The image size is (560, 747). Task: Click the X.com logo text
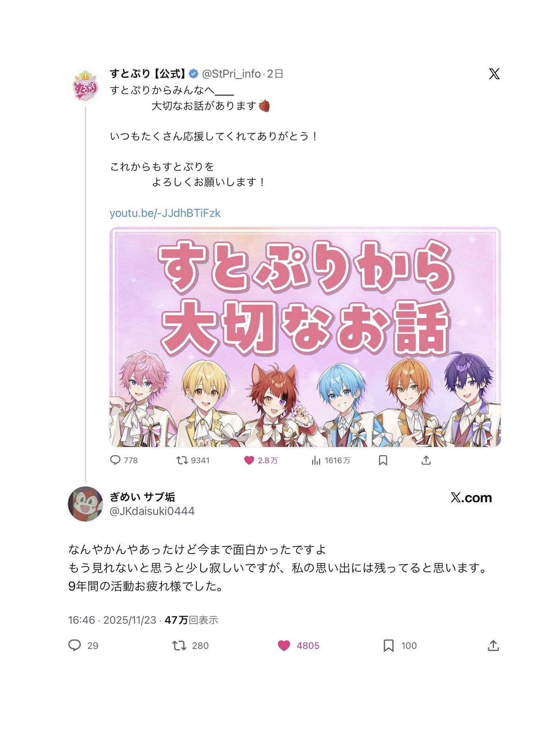471,498
